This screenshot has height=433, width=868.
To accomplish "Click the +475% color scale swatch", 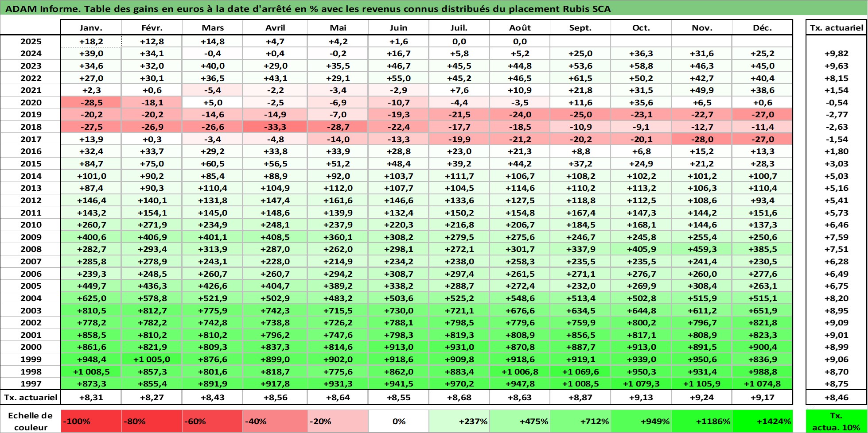I will click(520, 421).
